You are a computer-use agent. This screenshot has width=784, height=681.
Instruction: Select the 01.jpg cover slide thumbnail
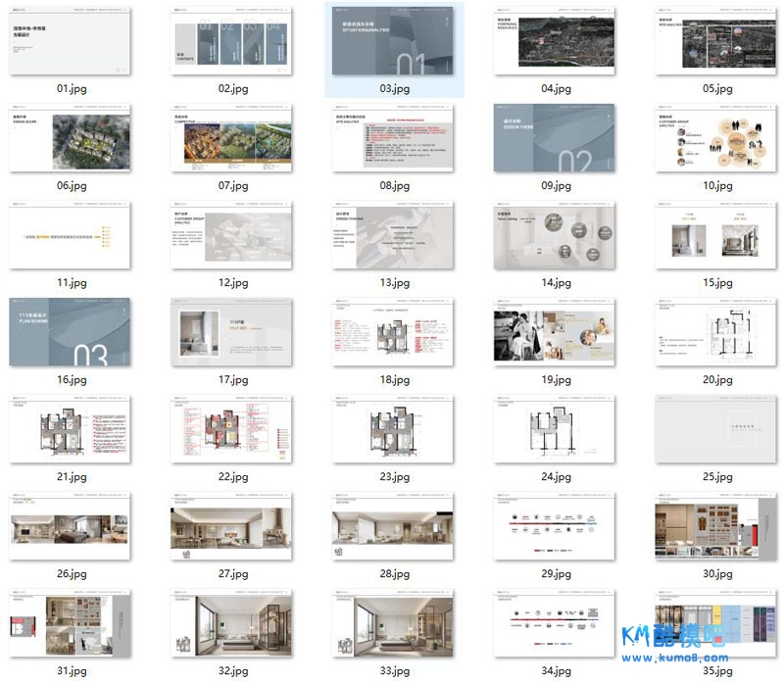(71, 41)
